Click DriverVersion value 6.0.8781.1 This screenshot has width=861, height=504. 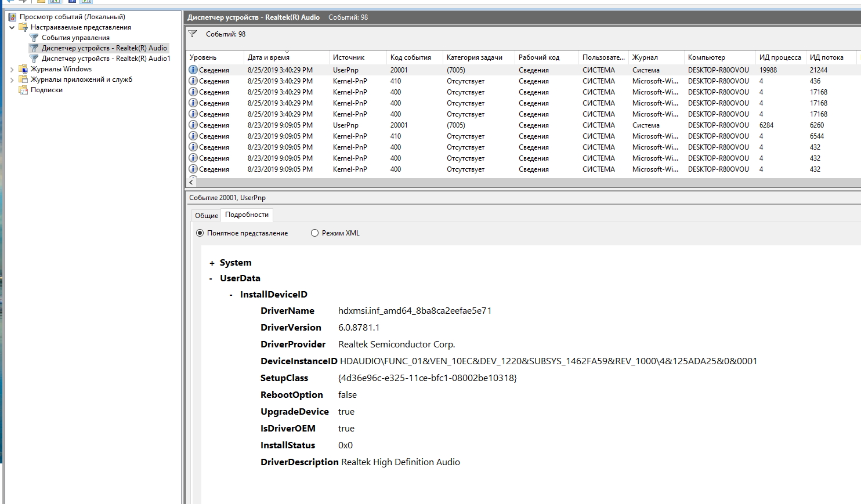click(x=359, y=328)
